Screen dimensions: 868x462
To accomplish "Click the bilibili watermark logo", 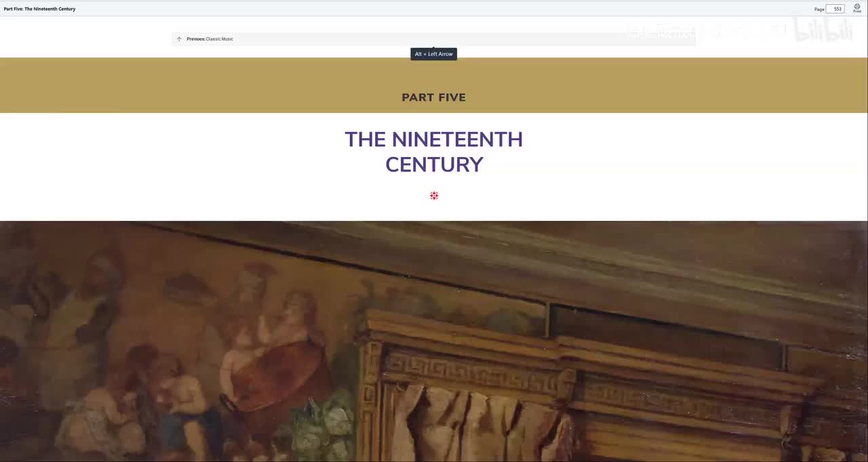I will pyautogui.click(x=824, y=30).
